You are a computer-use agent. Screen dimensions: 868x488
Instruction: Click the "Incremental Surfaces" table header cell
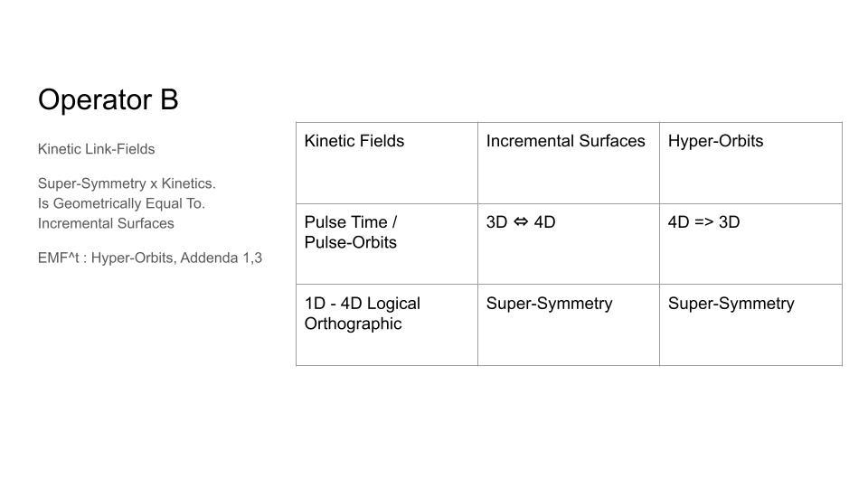566,141
